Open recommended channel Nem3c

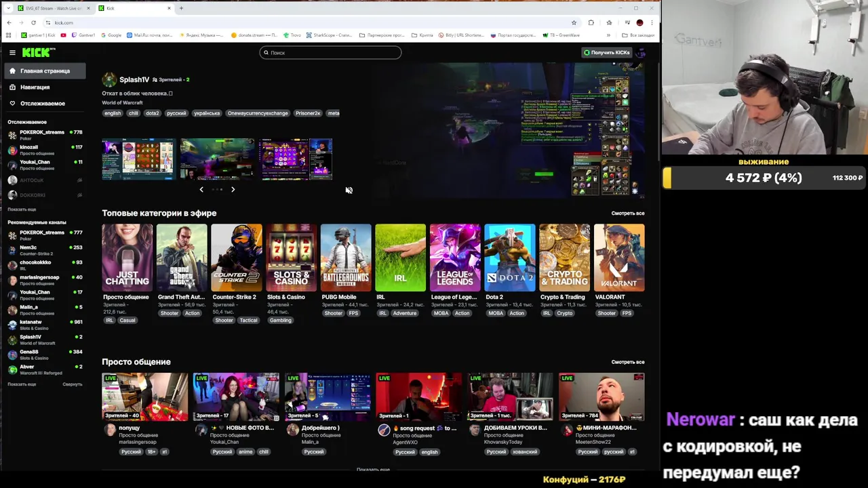point(44,250)
